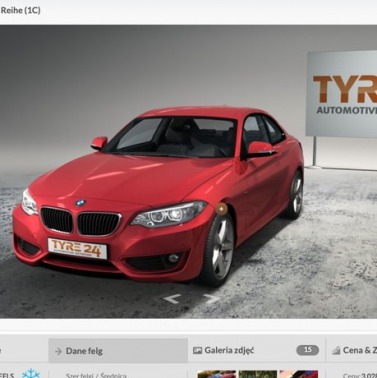This screenshot has width=377, height=378.
Task: Click the picture icon beside Galeria zdjęć
Action: [x=198, y=350]
